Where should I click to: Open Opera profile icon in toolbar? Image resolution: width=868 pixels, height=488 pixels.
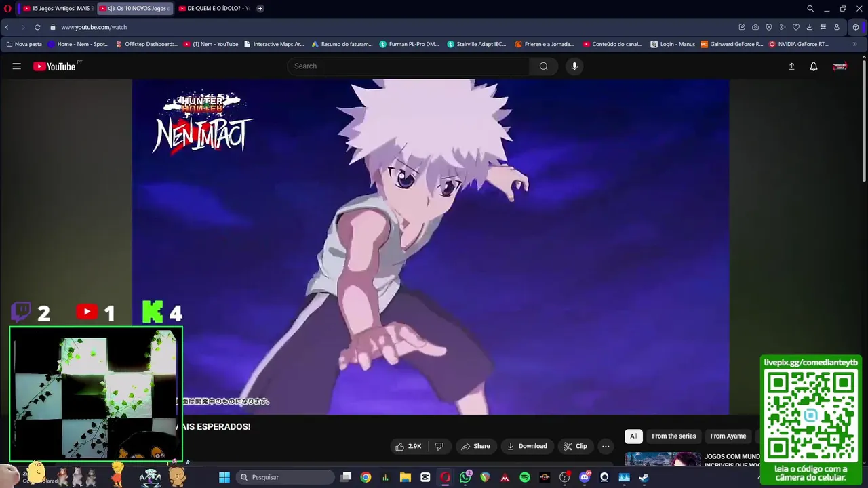pos(837,27)
